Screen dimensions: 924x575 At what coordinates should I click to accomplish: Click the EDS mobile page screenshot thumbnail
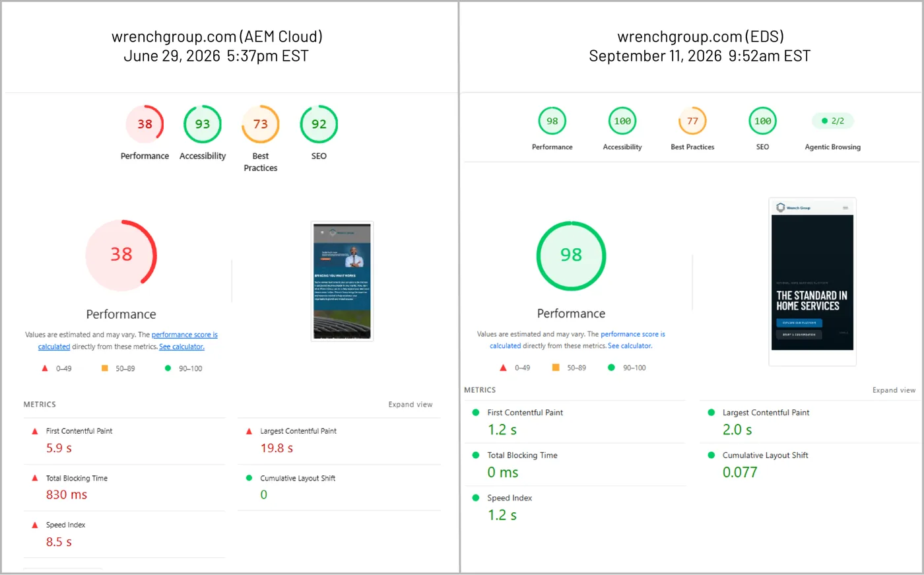pos(812,282)
